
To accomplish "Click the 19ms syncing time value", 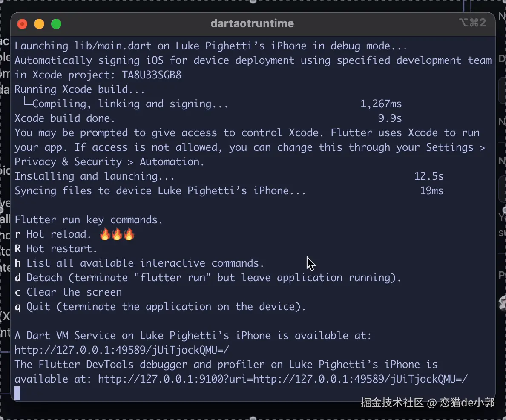I will (431, 191).
